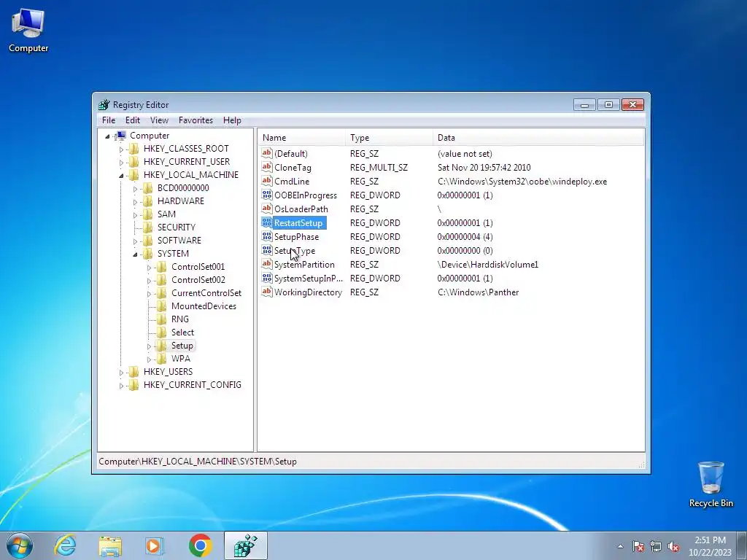
Task: Sort values by Data column header
Action: point(538,138)
